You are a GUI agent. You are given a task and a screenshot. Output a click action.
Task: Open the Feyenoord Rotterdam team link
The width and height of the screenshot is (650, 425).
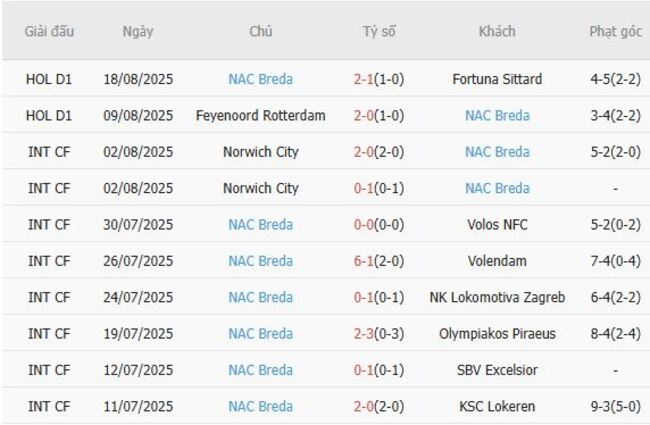coord(260,116)
